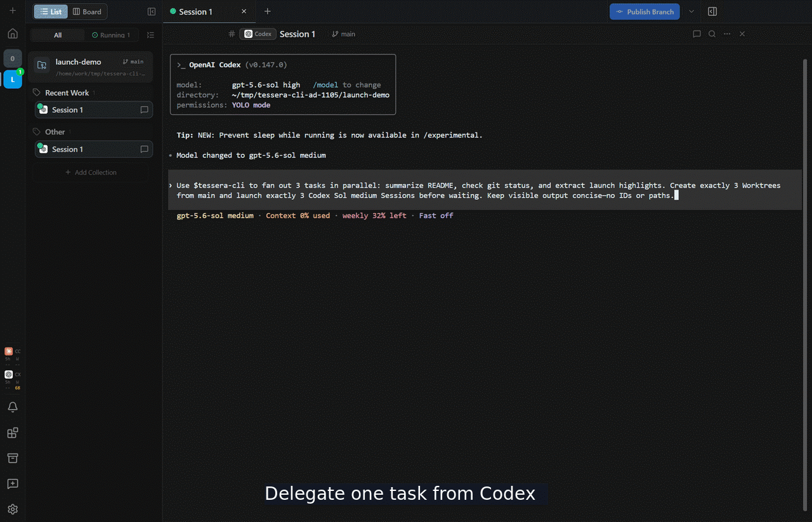The height and width of the screenshot is (522, 812).
Task: Click the Tip about Prevent sleep
Action: tap(329, 135)
